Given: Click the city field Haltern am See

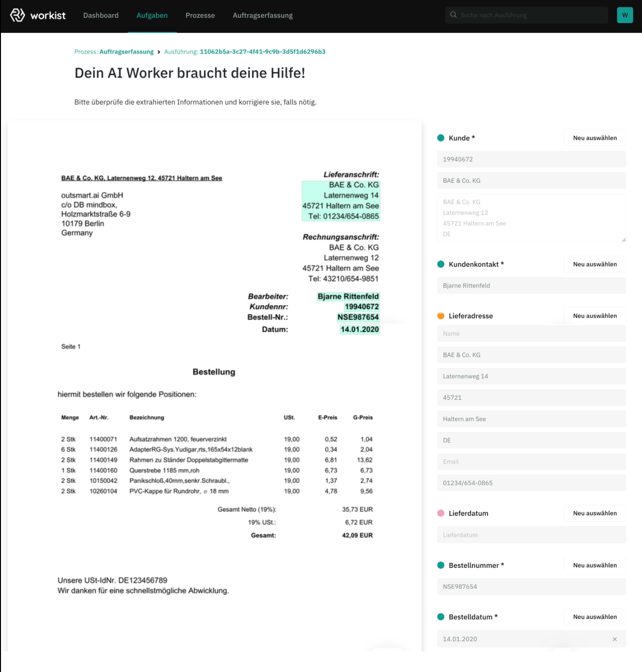Looking at the screenshot, I should [531, 419].
